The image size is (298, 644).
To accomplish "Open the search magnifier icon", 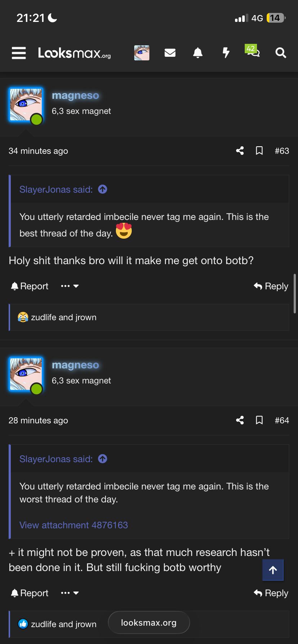I will pyautogui.click(x=281, y=53).
